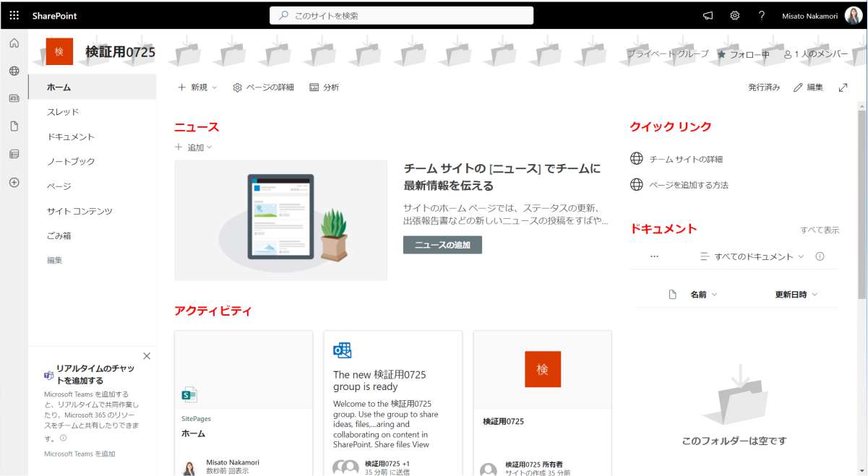Click the SharePoint page icon on ホーム card
This screenshot has width=868, height=476.
coord(189,394)
